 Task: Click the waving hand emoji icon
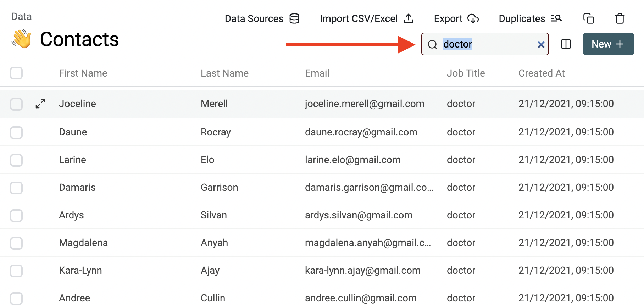click(x=21, y=39)
